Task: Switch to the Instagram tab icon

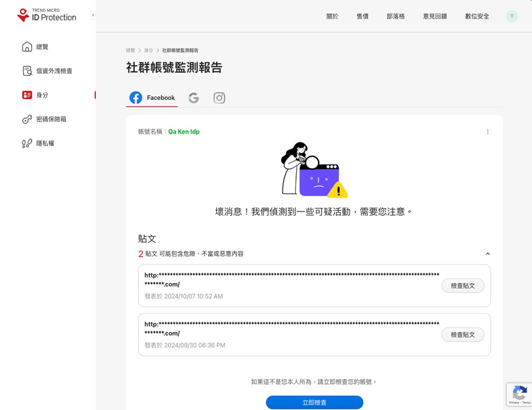Action: [x=219, y=98]
